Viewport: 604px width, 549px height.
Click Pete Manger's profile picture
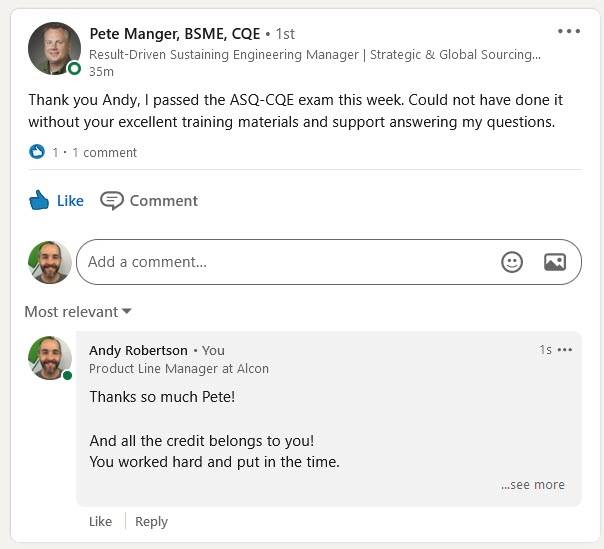54,49
